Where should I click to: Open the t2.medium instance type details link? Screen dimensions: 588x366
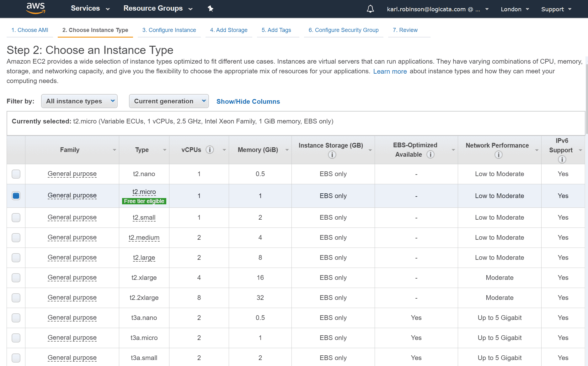click(x=144, y=238)
